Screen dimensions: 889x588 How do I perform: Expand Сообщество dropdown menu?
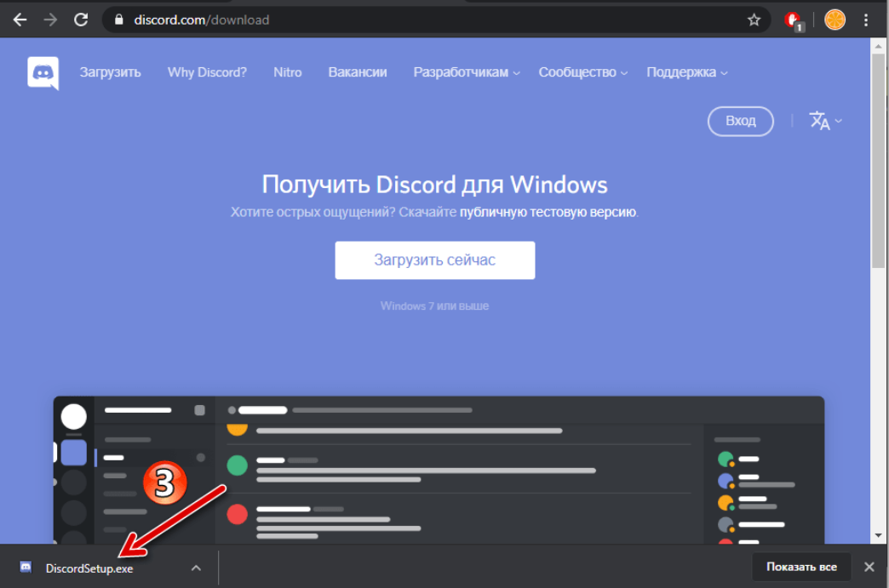[582, 72]
